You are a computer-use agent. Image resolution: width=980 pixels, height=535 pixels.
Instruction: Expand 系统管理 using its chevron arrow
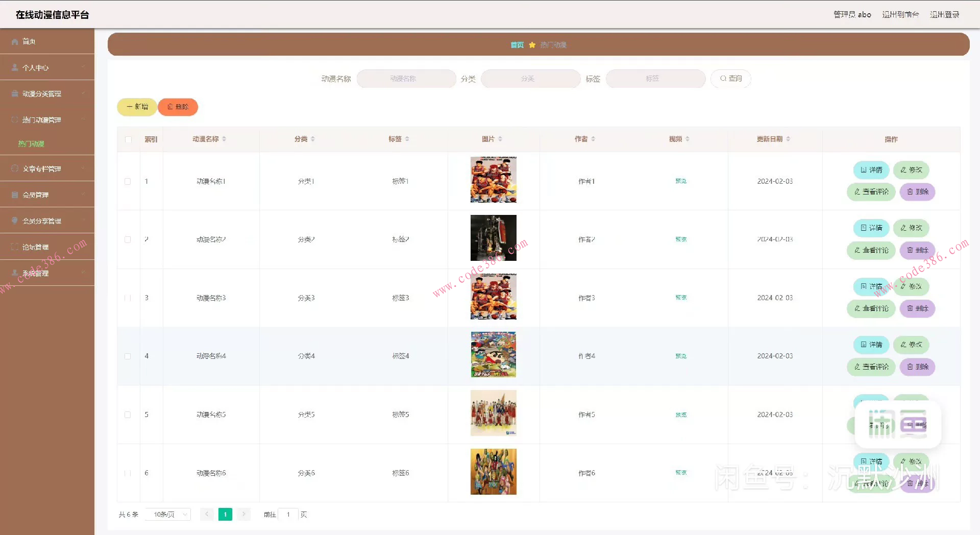click(x=83, y=273)
